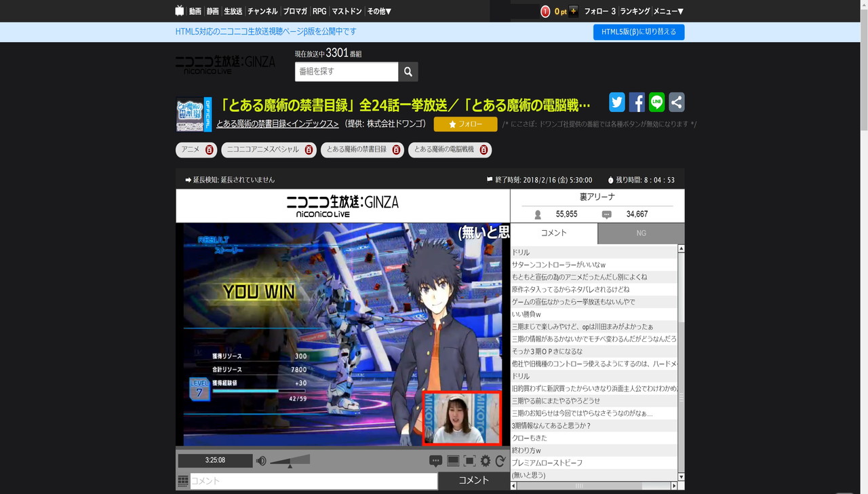The image size is (868, 494).
Task: Enter fullscreen mode in player
Action: point(469,461)
